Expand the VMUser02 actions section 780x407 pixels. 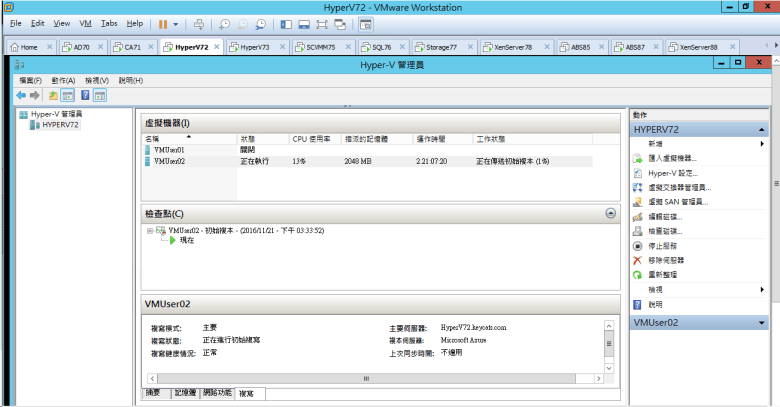(762, 324)
